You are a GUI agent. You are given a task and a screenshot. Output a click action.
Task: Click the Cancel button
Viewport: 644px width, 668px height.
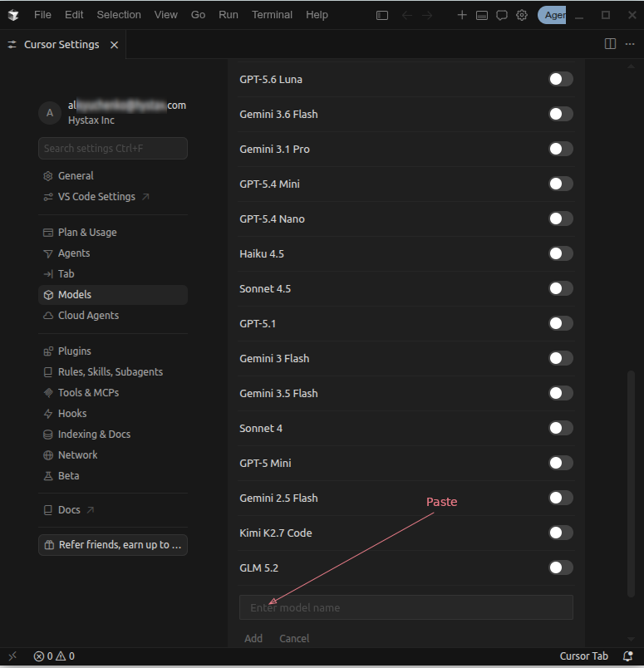[x=294, y=639]
